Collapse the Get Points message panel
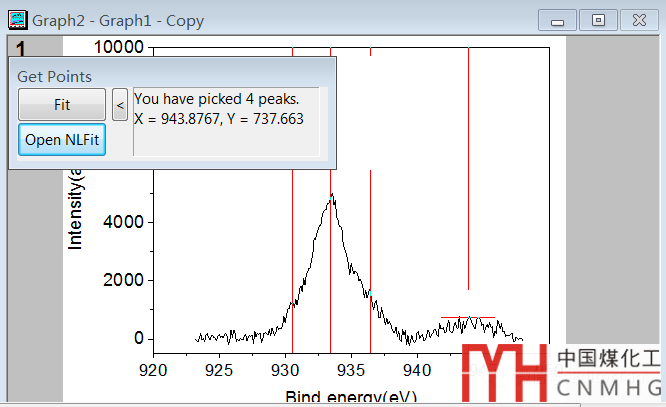This screenshot has width=666, height=407. click(119, 104)
